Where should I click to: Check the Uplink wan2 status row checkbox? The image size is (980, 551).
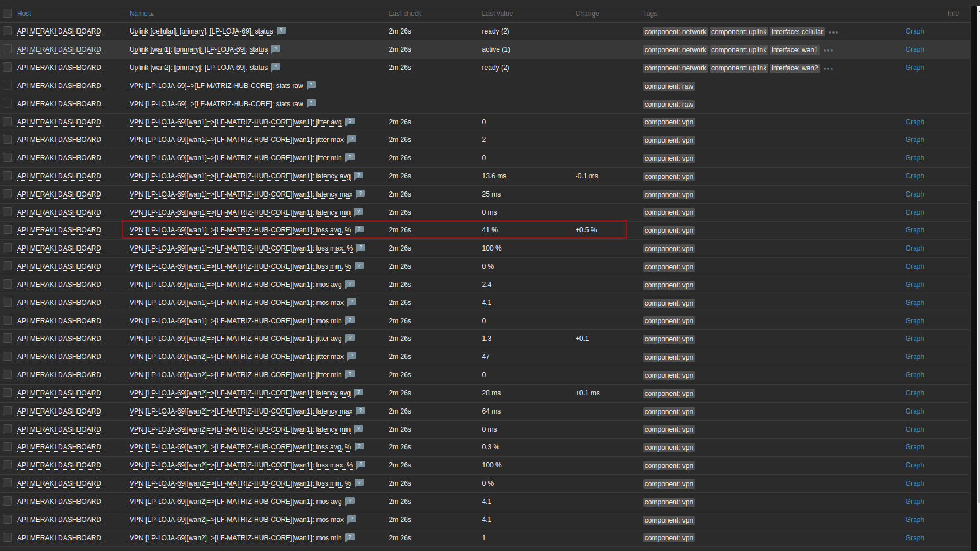pos(7,67)
